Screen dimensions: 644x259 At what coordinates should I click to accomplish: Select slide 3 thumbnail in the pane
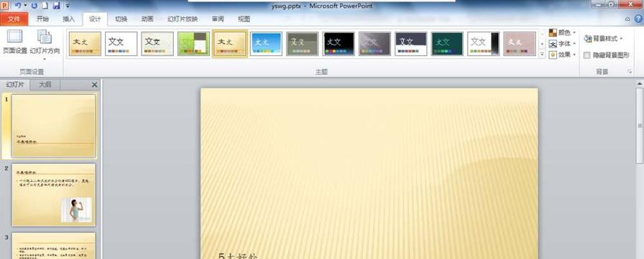tap(54, 246)
